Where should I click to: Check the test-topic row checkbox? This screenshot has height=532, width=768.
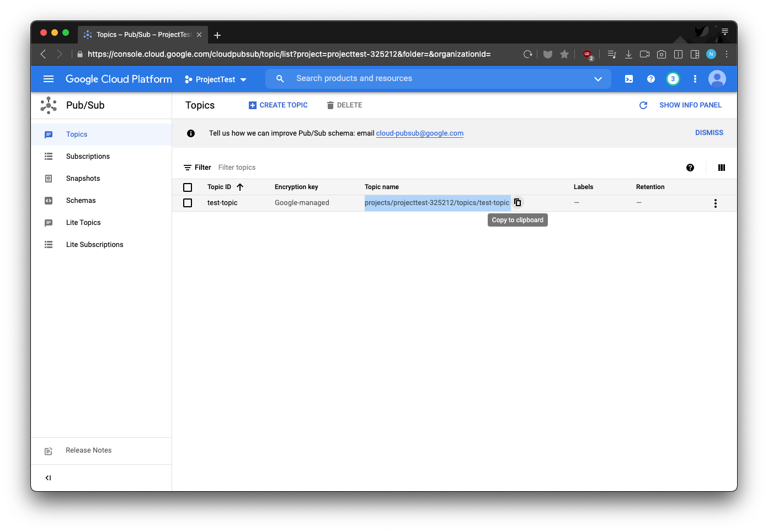188,203
